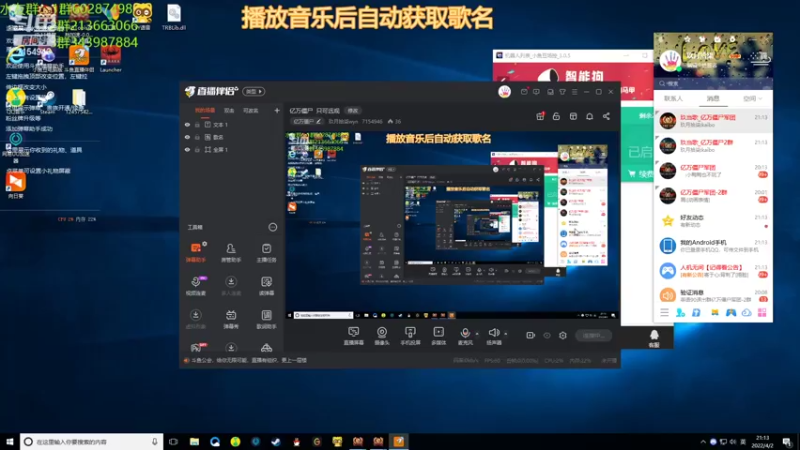Open File Explorer from the taskbar
The image size is (800, 450).
point(194,442)
